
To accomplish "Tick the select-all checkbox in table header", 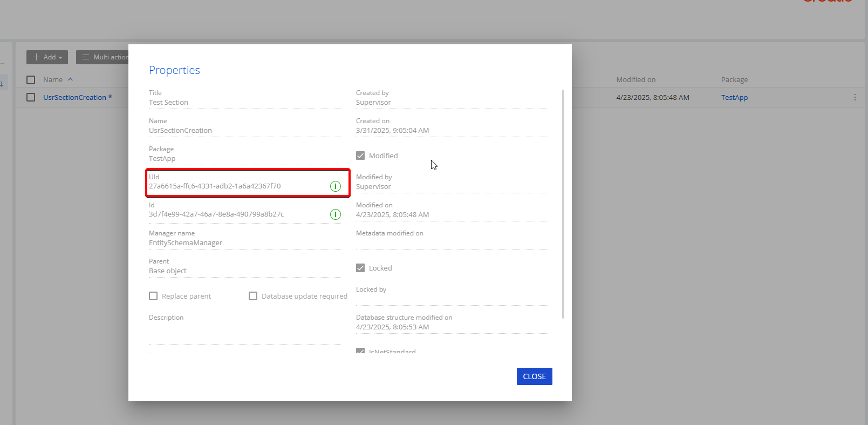I will pos(31,80).
